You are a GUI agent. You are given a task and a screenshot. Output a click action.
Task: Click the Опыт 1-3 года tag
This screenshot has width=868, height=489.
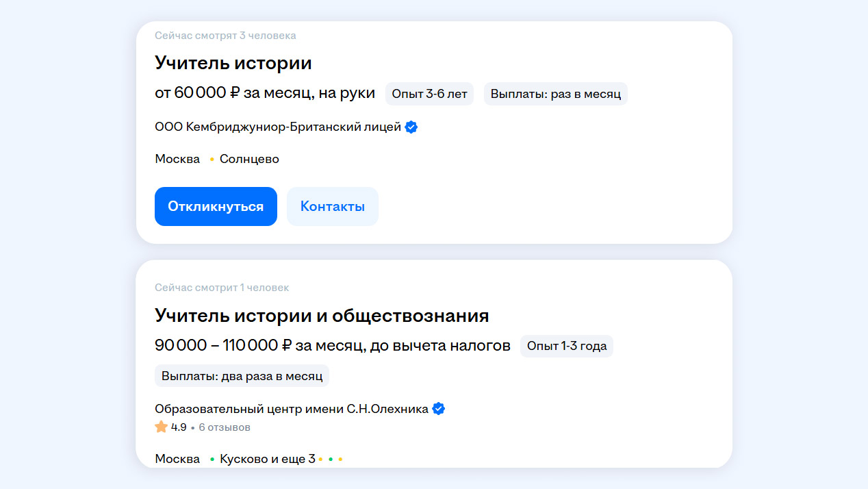(566, 346)
